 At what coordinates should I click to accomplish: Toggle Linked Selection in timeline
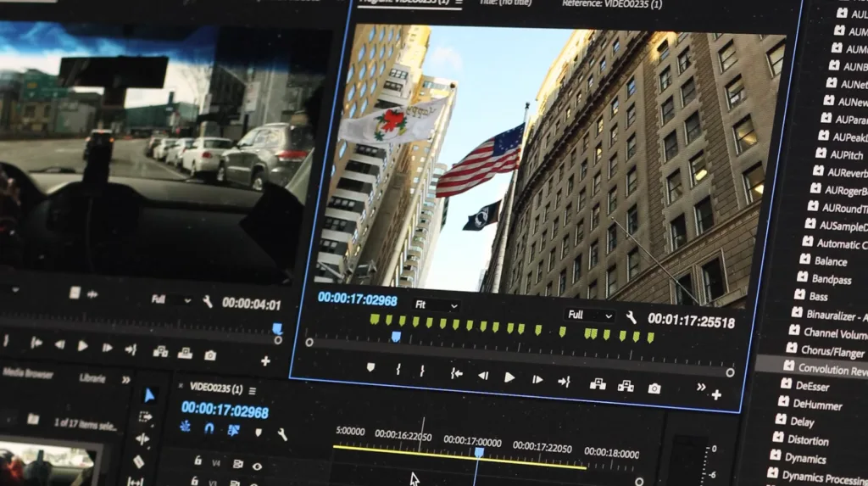click(234, 429)
